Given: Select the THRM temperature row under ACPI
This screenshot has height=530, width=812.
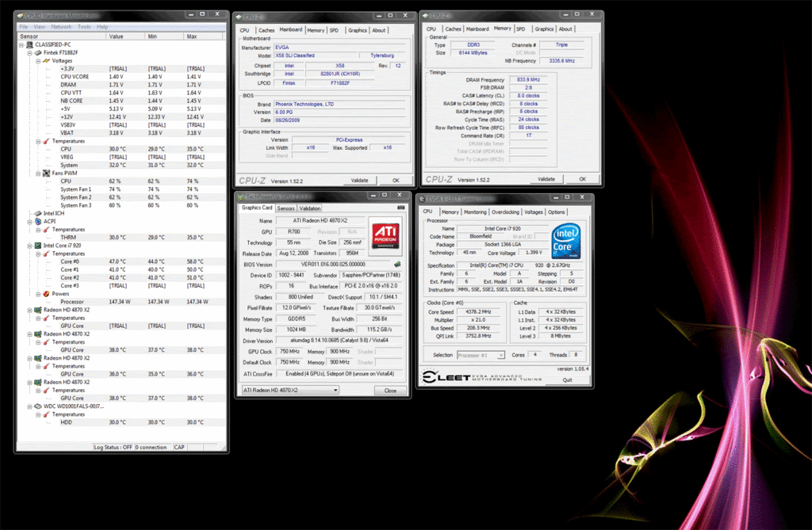Looking at the screenshot, I should tap(121, 238).
